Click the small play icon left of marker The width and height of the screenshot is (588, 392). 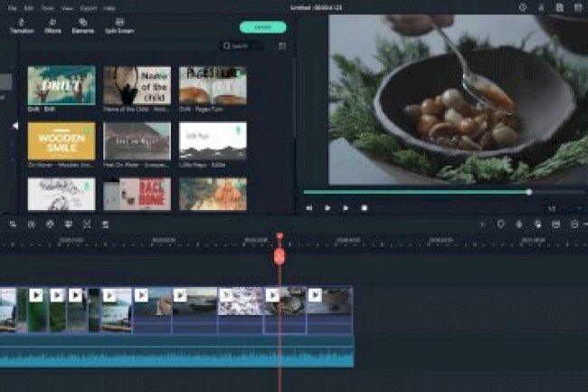point(483,225)
